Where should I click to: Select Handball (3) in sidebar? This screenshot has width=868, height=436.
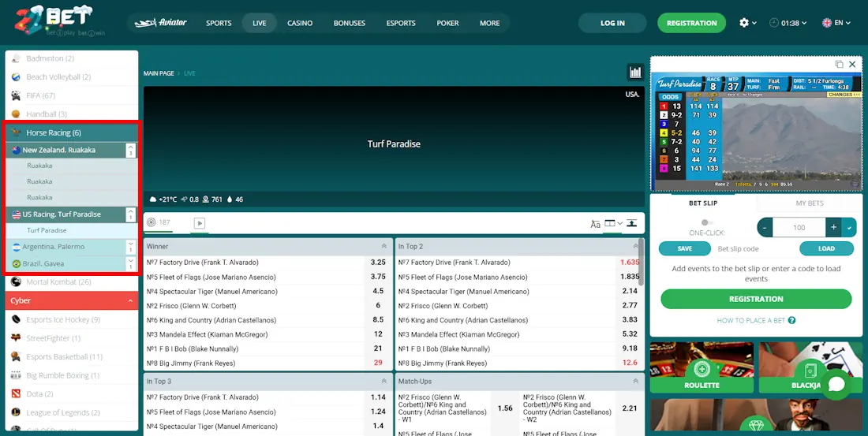click(x=72, y=114)
